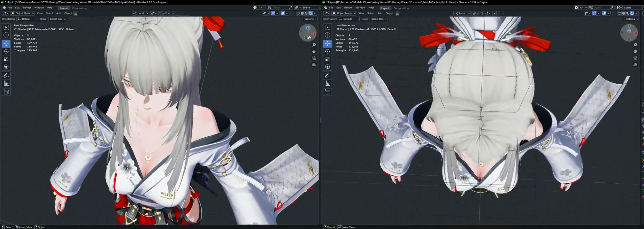Open Window menu in right window
Viewport: 644px width, 229px height.
click(360, 8)
